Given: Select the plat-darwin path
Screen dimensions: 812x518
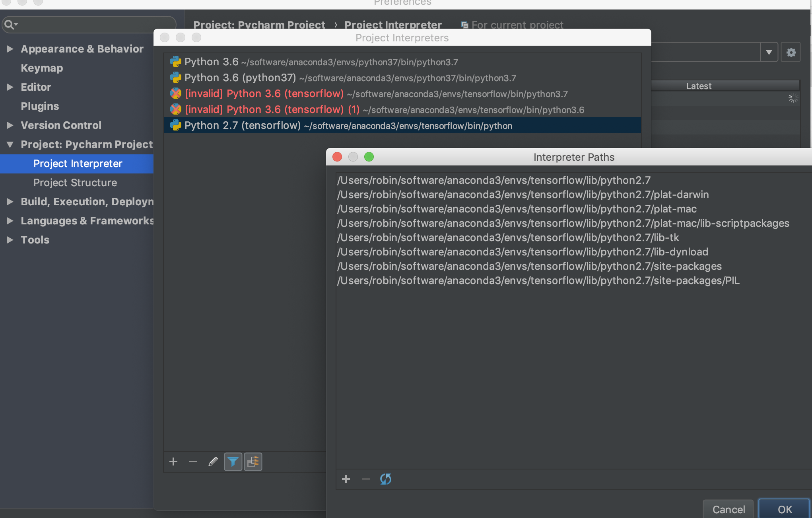Looking at the screenshot, I should pos(523,195).
